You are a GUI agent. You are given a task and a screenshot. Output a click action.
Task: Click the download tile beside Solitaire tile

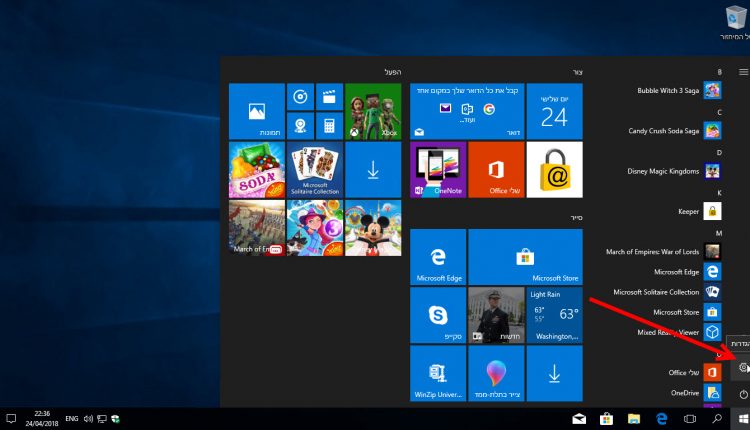tap(373, 170)
